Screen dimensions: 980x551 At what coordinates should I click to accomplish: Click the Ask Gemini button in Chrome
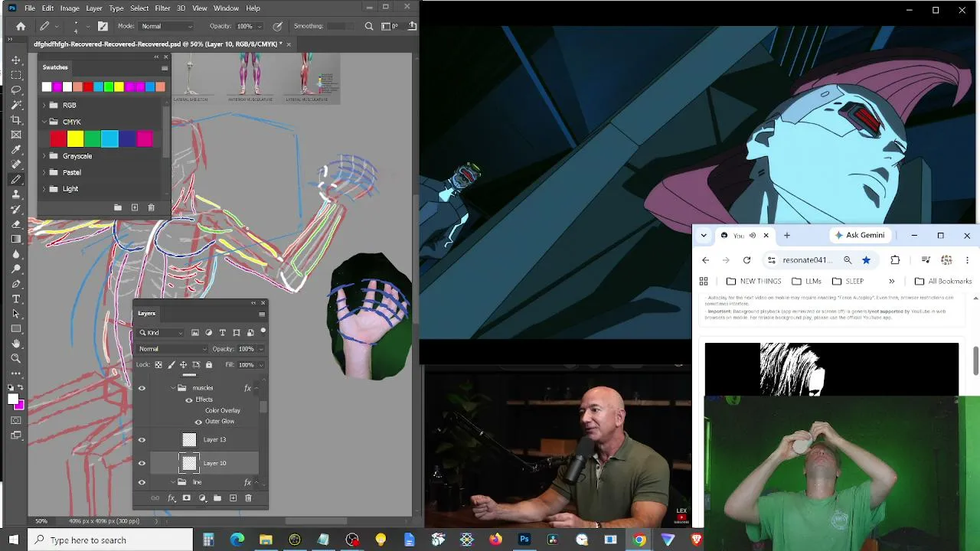click(860, 235)
